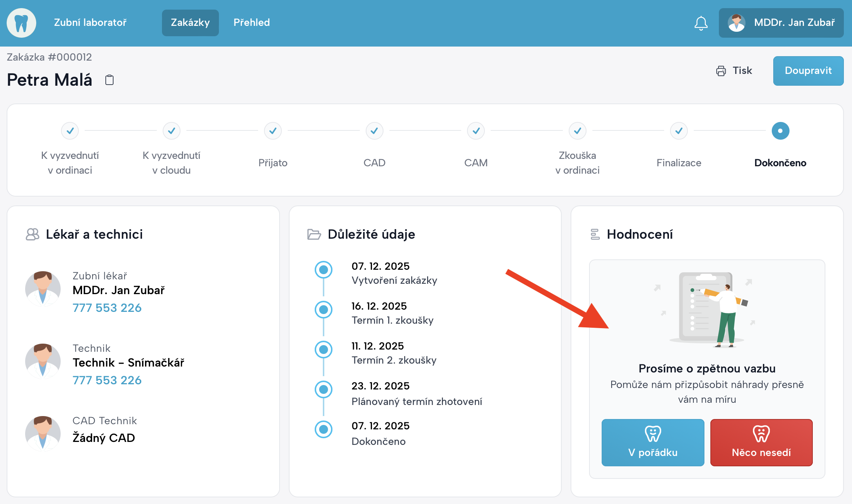Click the Hodnocení section icon
The width and height of the screenshot is (852, 504).
coord(595,234)
